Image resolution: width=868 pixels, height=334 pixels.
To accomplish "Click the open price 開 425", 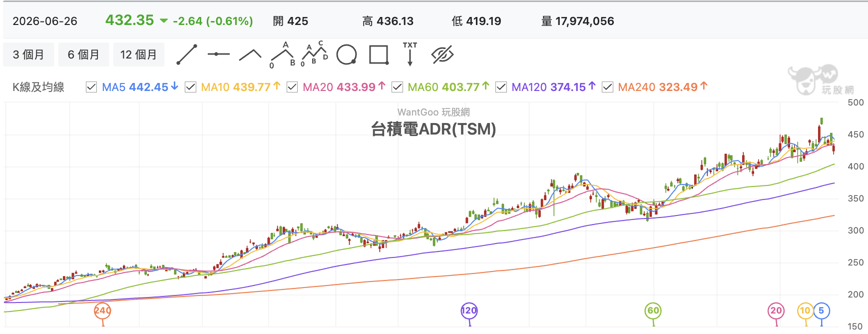I will (291, 21).
